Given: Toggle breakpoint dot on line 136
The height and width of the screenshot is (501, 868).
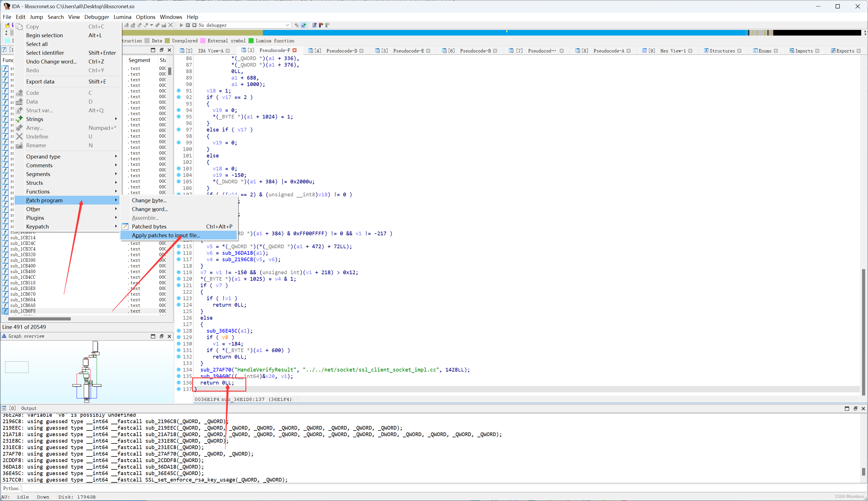Looking at the screenshot, I should [179, 383].
